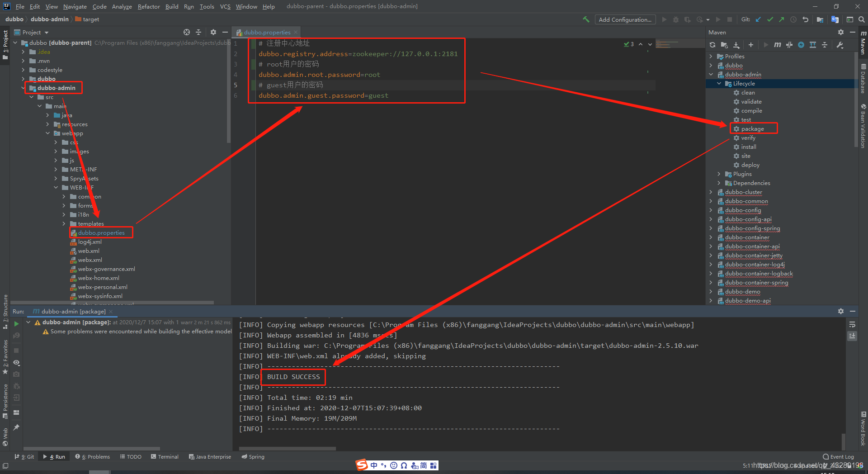Click Maven Generate Sources and Update Folders icon
The width and height of the screenshot is (868, 474).
tap(724, 45)
